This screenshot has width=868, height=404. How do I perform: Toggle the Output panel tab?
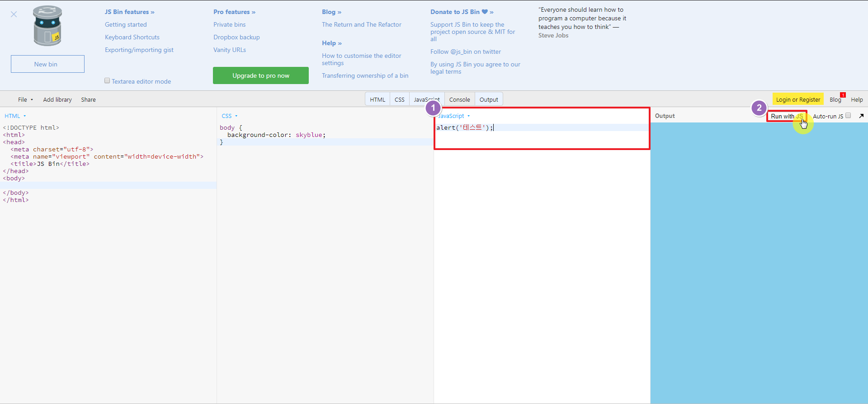click(x=489, y=99)
